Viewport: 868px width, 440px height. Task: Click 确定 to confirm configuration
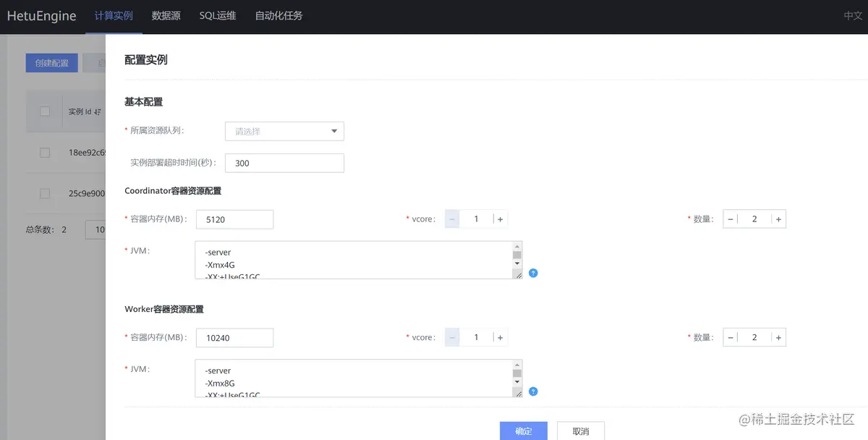click(x=524, y=431)
